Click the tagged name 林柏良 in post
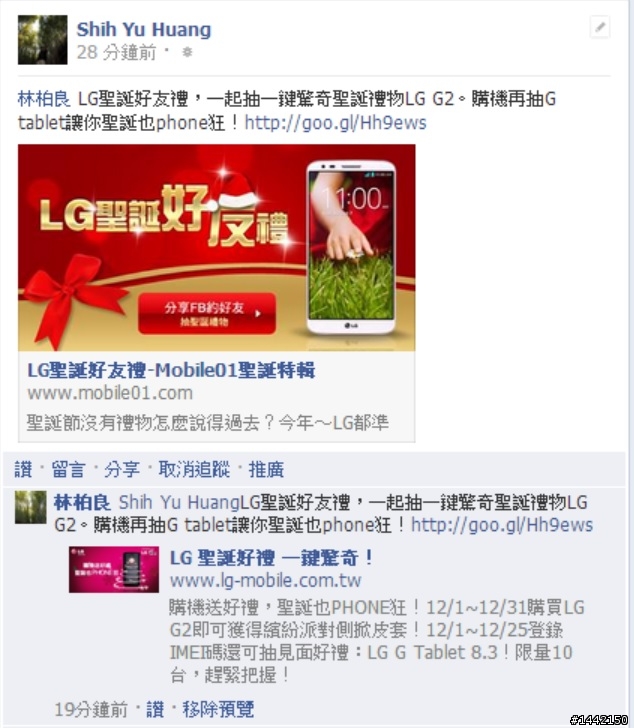The height and width of the screenshot is (728, 634). (44, 99)
